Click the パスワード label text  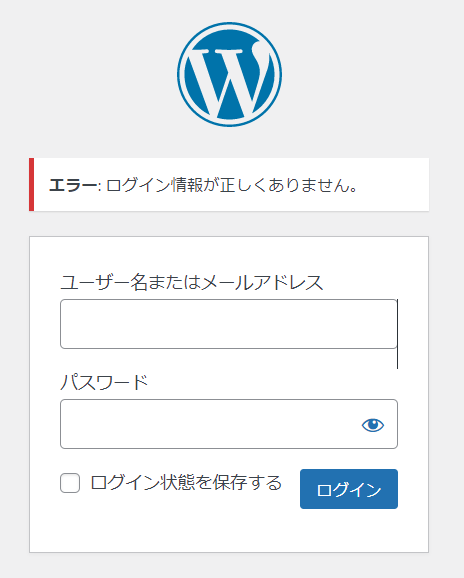pos(104,382)
